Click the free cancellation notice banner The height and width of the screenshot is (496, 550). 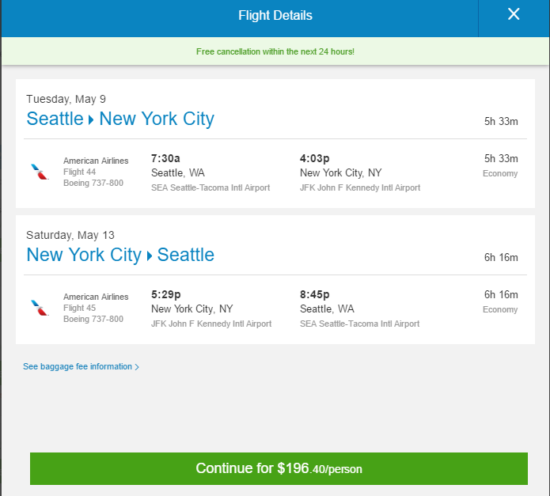point(275,51)
